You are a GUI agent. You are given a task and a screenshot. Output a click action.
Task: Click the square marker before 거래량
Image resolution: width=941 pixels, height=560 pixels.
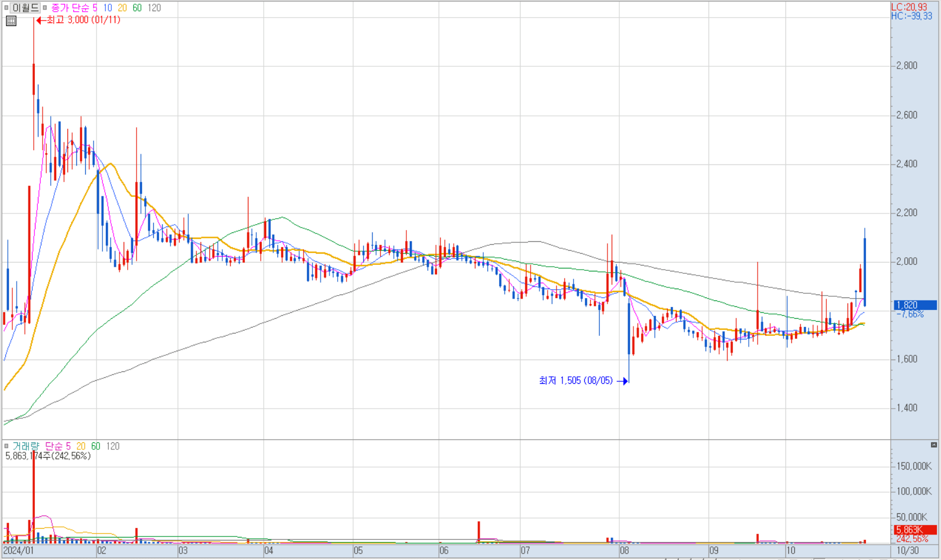(7, 446)
